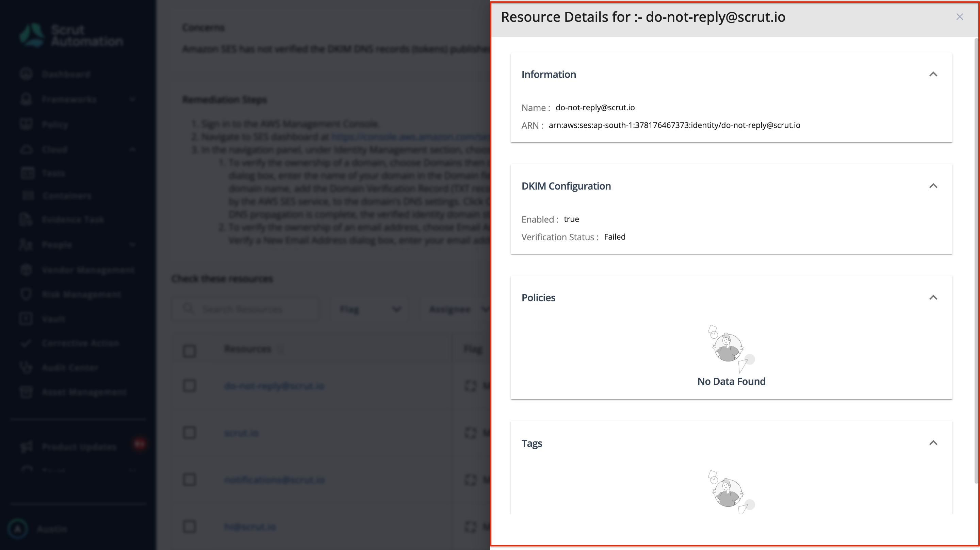Collapse the DKIM Configuration section
Image resolution: width=980 pixels, height=550 pixels.
[x=933, y=186]
